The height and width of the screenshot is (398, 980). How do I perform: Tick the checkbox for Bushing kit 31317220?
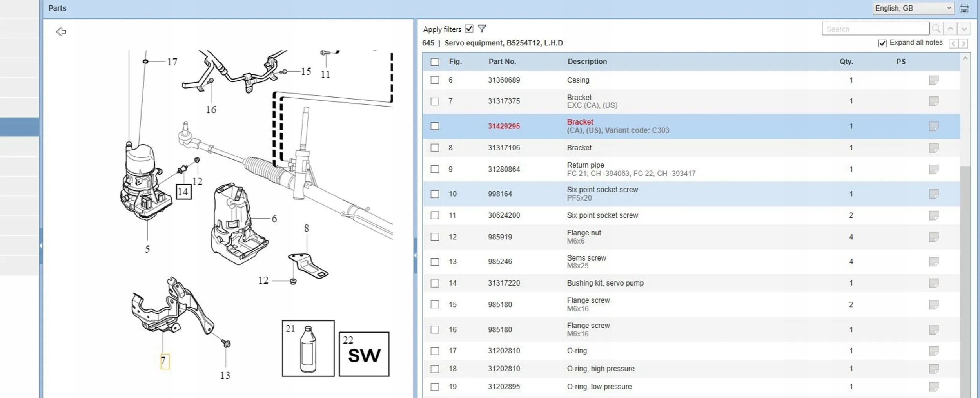pyautogui.click(x=435, y=283)
